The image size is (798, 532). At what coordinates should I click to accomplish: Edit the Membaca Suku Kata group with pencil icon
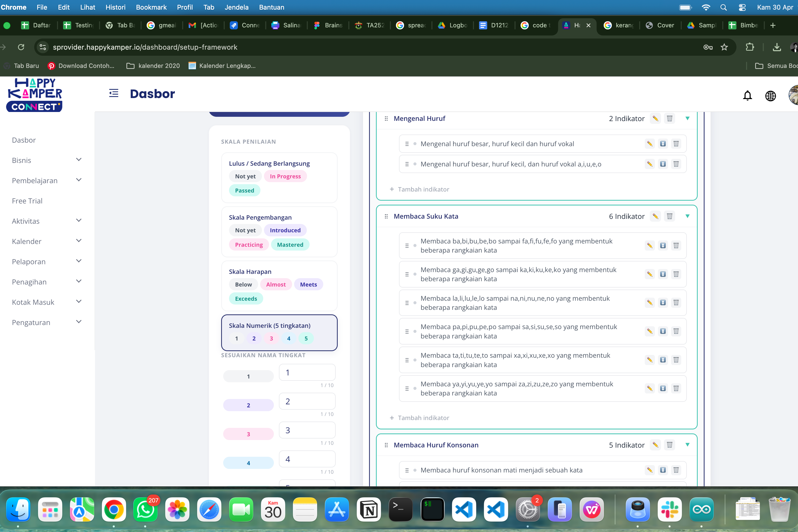pyautogui.click(x=655, y=216)
